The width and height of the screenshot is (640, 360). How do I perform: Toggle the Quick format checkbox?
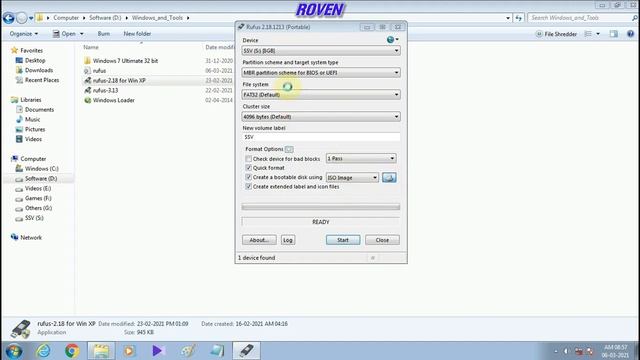pyautogui.click(x=249, y=168)
